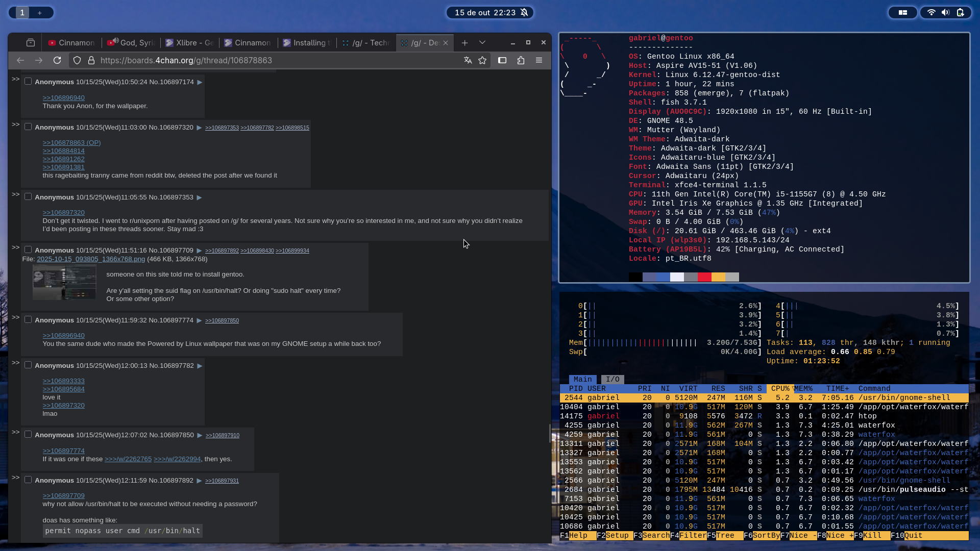This screenshot has width=980, height=551.
Task: Open the extensions puzzle icon
Action: coord(521,60)
